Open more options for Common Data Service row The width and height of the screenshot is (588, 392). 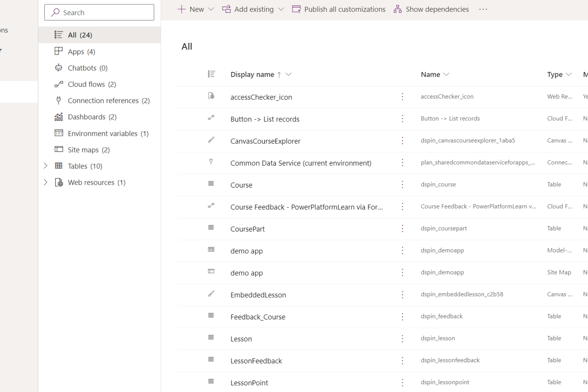point(403,162)
